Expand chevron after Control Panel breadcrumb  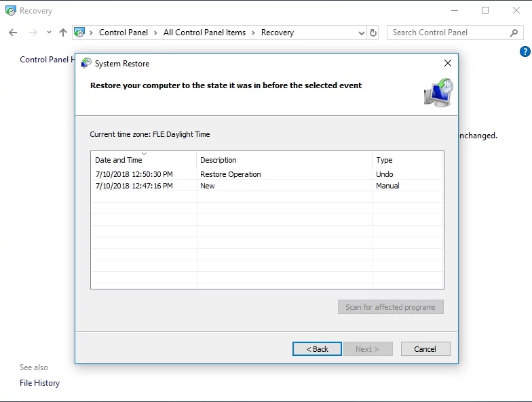pyautogui.click(x=156, y=33)
